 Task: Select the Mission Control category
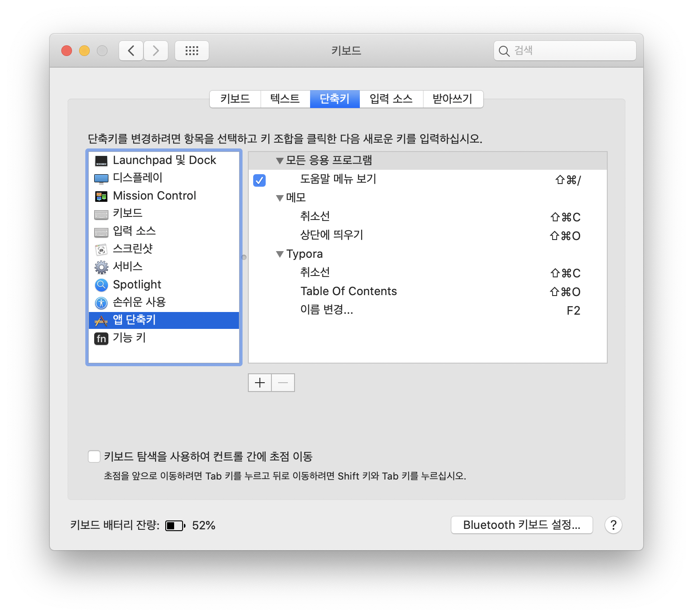pos(164,196)
